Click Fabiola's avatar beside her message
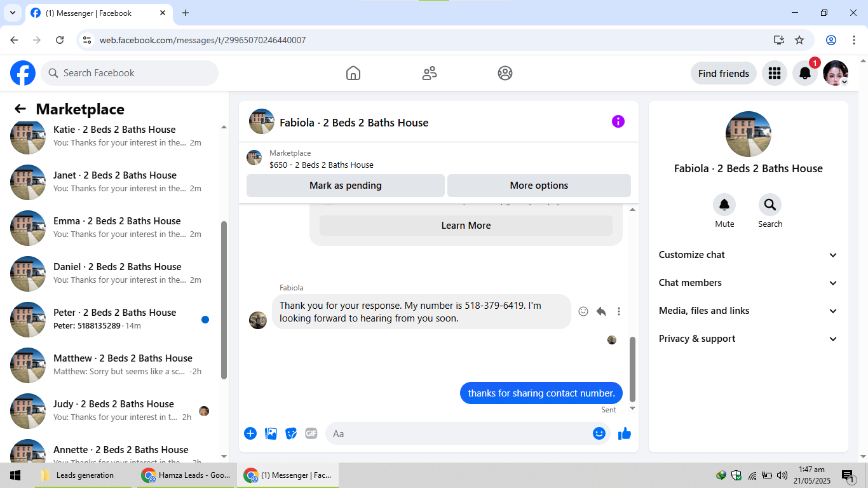The image size is (868, 488). (x=258, y=320)
